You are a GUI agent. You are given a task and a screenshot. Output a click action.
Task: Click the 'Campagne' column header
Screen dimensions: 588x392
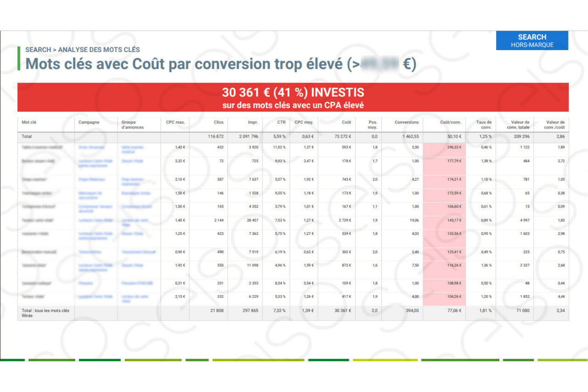tap(89, 122)
